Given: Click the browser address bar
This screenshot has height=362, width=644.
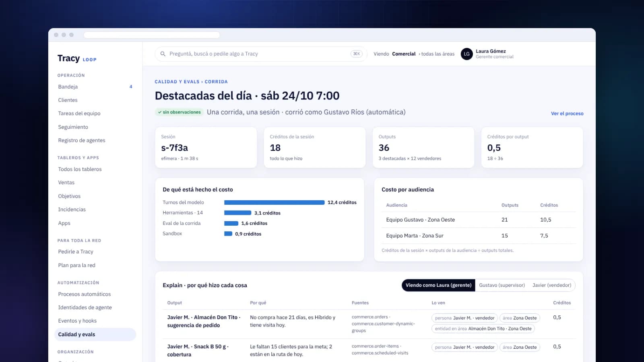Looking at the screenshot, I should pos(152,35).
